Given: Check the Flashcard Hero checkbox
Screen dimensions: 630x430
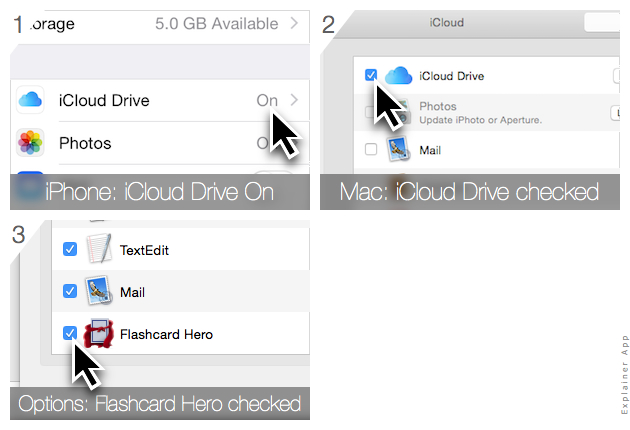Looking at the screenshot, I should tap(70, 333).
